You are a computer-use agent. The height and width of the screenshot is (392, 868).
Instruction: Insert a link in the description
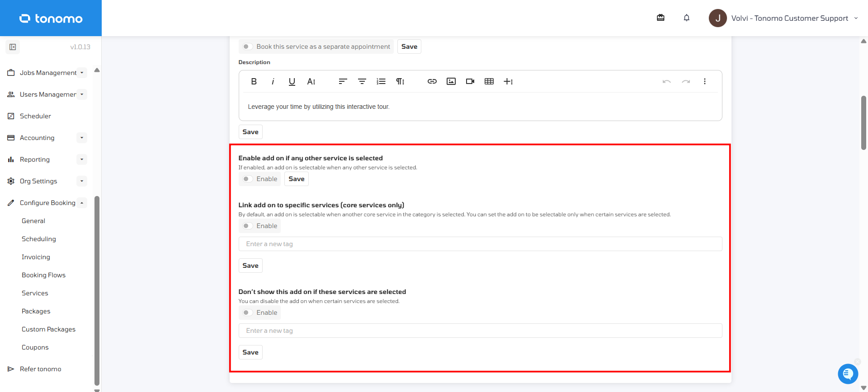tap(432, 81)
